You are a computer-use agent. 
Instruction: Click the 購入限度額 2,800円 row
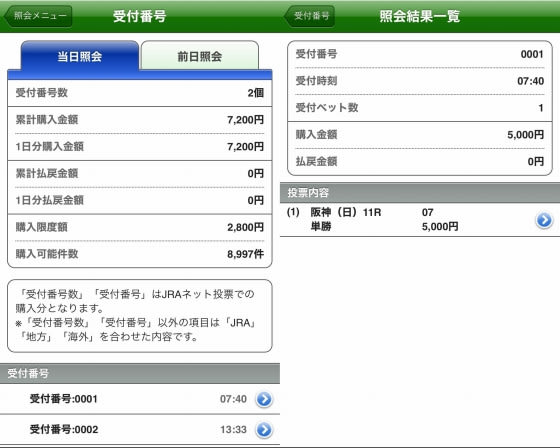coord(140,228)
